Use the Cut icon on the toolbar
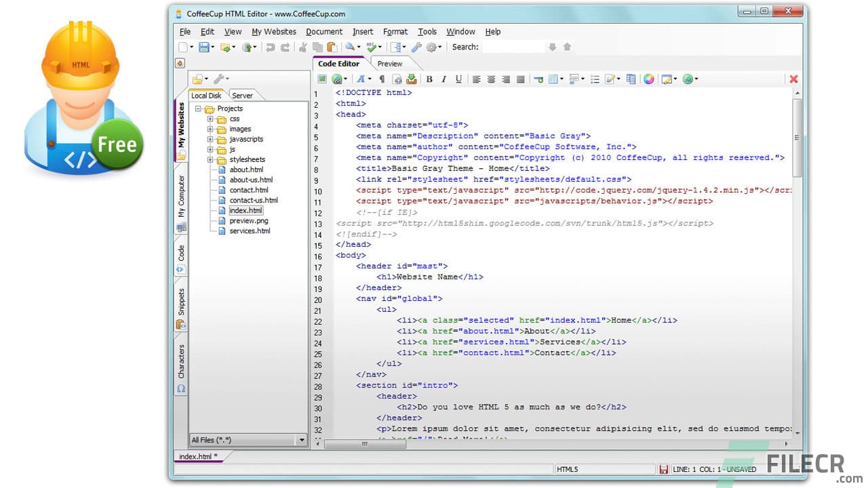Image resolution: width=868 pixels, height=488 pixels. click(303, 47)
